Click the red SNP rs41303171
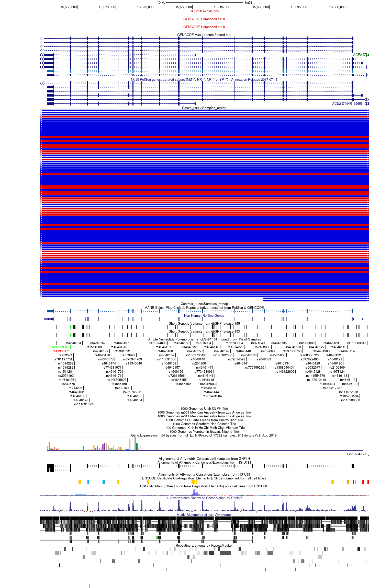 point(61,351)
